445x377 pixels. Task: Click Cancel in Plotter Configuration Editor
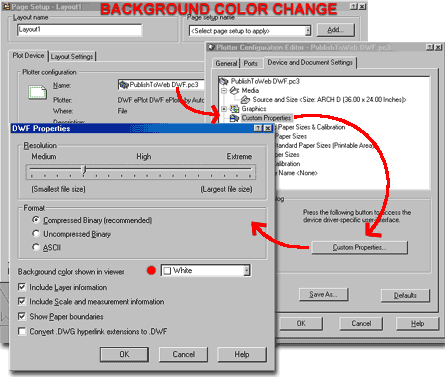[361, 323]
